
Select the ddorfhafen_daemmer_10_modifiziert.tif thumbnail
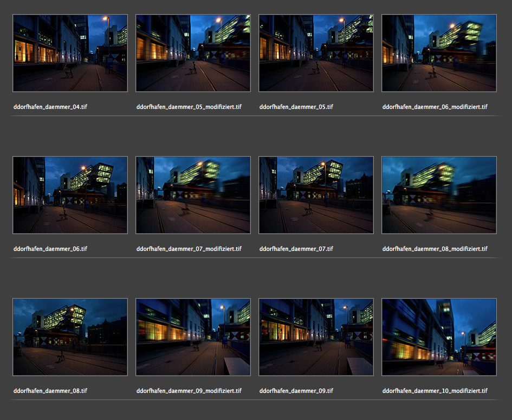439,337
